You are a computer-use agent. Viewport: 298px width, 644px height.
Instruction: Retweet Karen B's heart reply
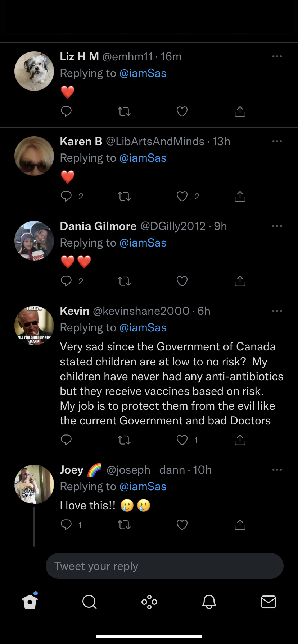point(124,196)
